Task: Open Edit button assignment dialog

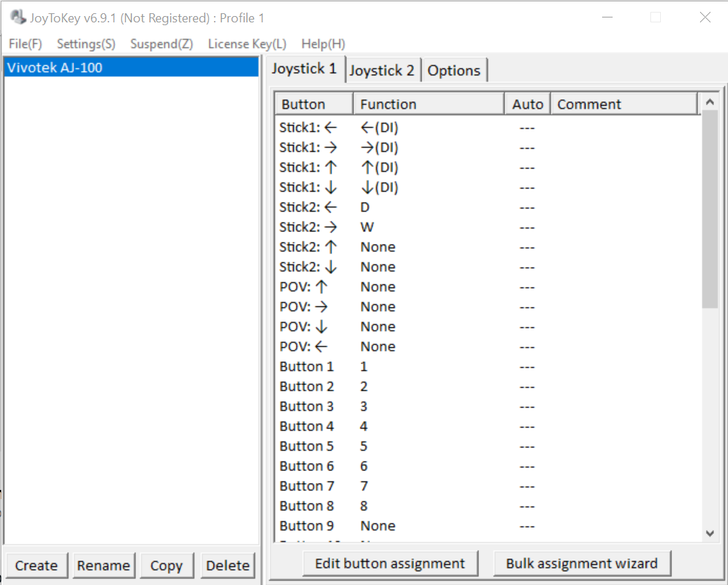Action: [x=390, y=563]
